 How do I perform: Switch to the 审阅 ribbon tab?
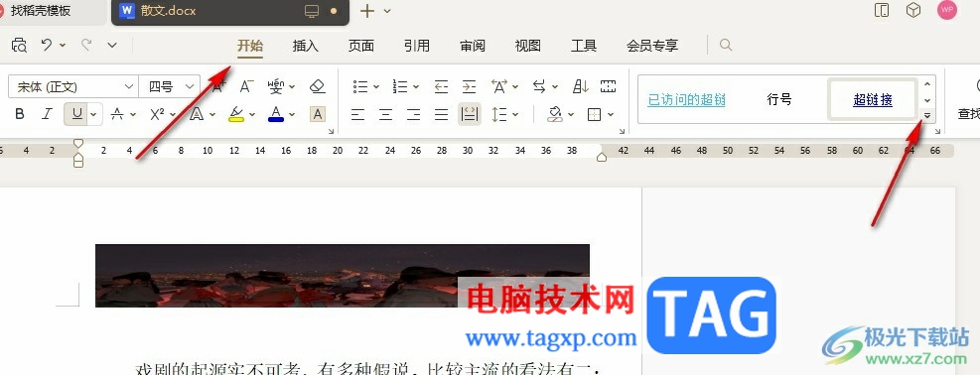473,46
